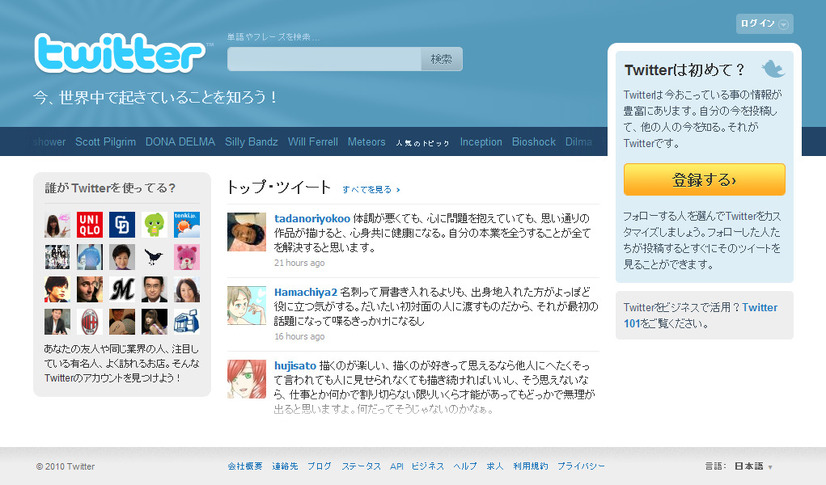The width and height of the screenshot is (826, 485).
Task: Select the green cartoon character avatar
Action: [154, 225]
